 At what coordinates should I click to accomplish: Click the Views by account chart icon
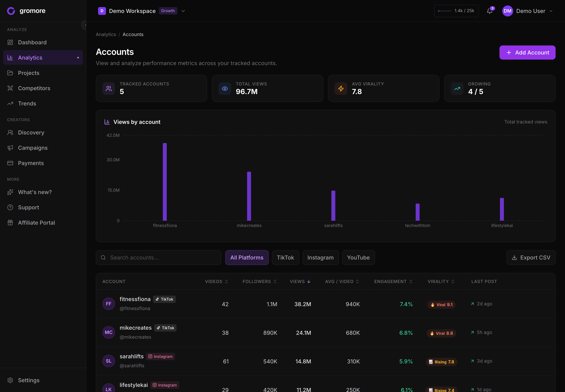click(107, 122)
